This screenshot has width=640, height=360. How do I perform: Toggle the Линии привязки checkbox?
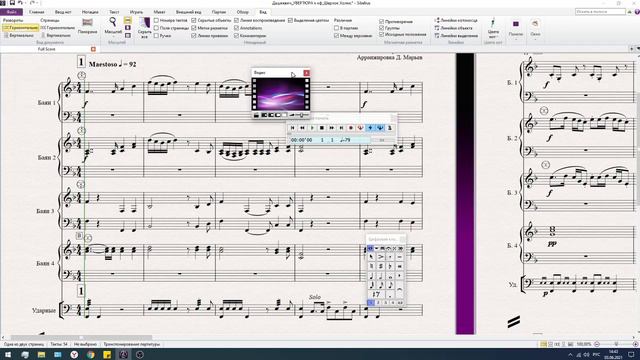(194, 36)
